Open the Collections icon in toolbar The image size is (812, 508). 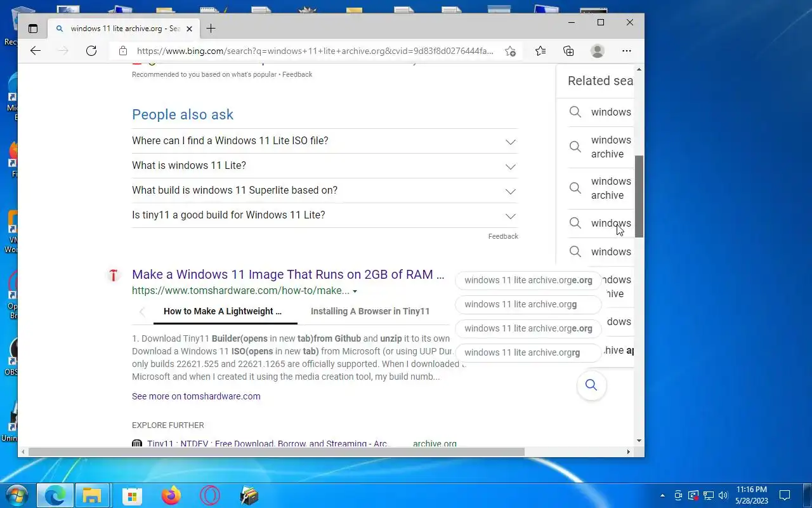click(568, 51)
